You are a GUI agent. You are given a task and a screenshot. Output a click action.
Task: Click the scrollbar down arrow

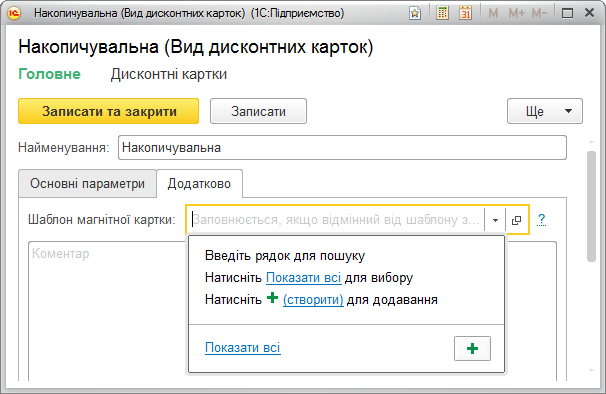591,370
